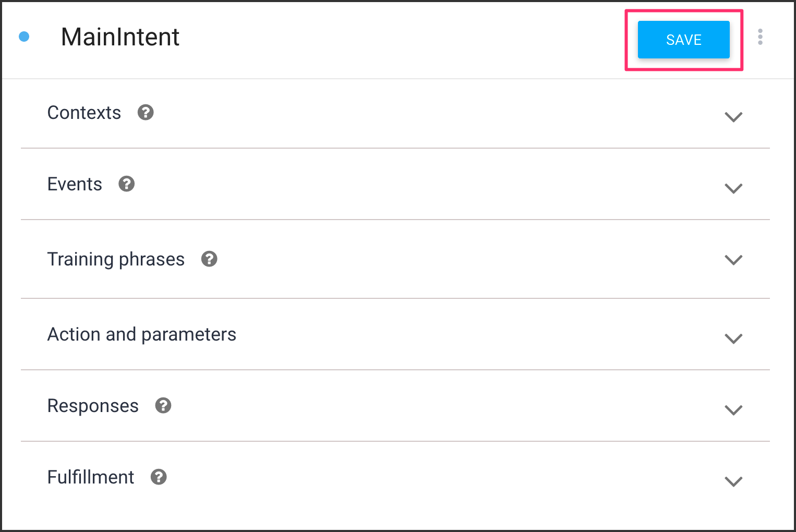796x532 pixels.
Task: Click the blue SAVE button
Action: pos(683,40)
